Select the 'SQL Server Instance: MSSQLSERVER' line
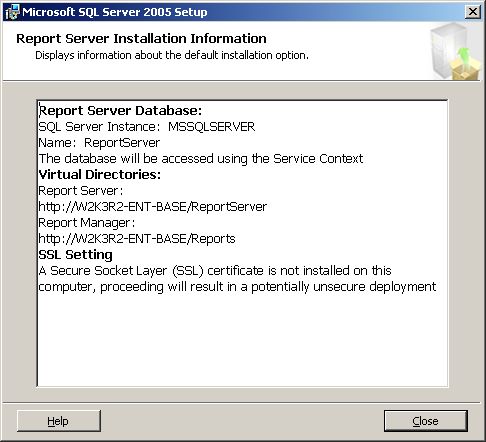Viewport: 486px width, 442px height. pos(147,127)
